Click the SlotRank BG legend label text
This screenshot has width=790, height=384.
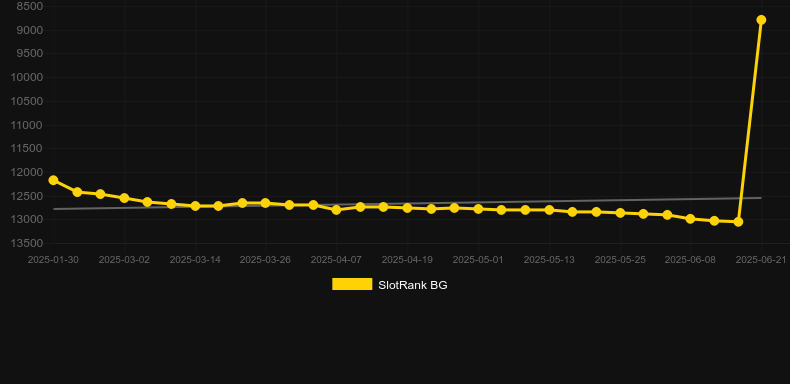pyautogui.click(x=413, y=285)
